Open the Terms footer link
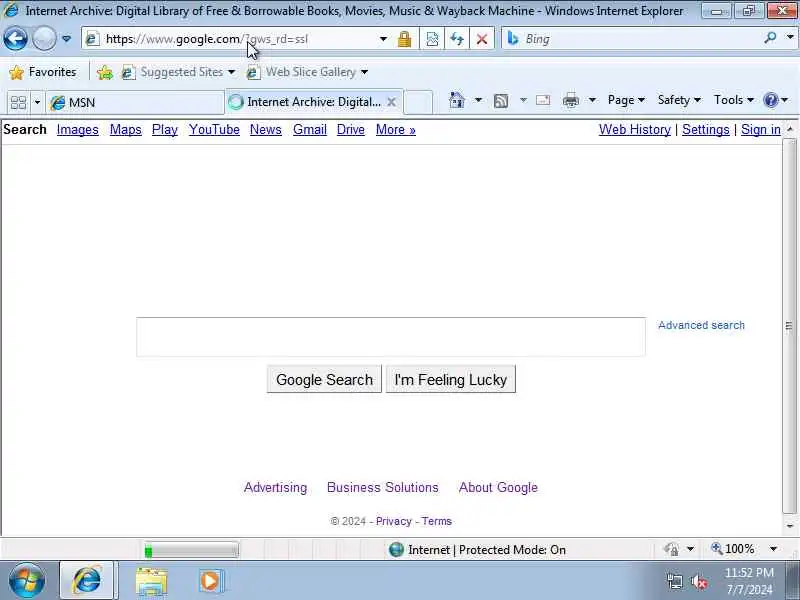Viewport: 800px width, 600px height. point(436,521)
